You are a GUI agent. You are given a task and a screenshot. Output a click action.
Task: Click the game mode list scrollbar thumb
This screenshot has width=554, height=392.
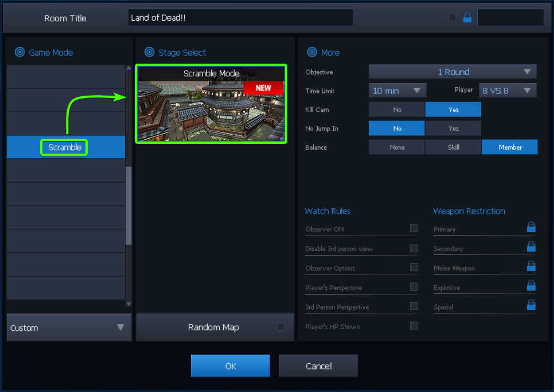[128, 206]
